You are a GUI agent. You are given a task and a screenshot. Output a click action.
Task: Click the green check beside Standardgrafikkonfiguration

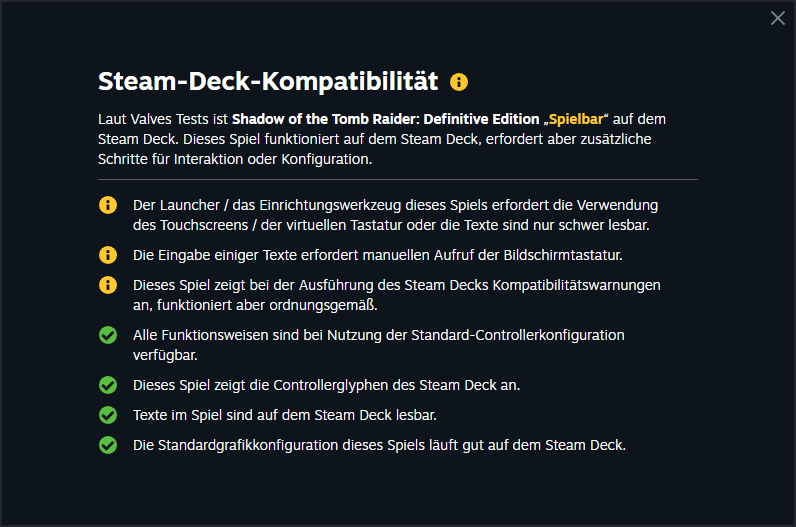click(x=108, y=445)
